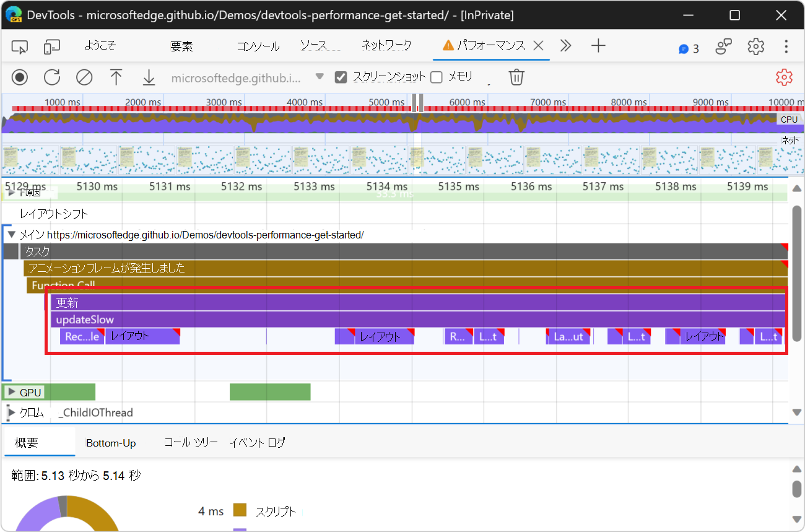Open the コンソール tab
Screen dimensions: 805x532
coord(258,46)
